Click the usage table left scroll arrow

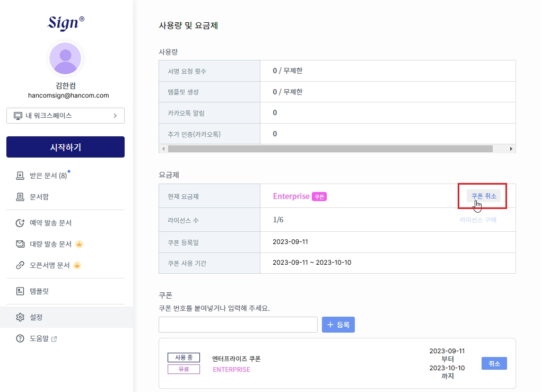[163, 149]
